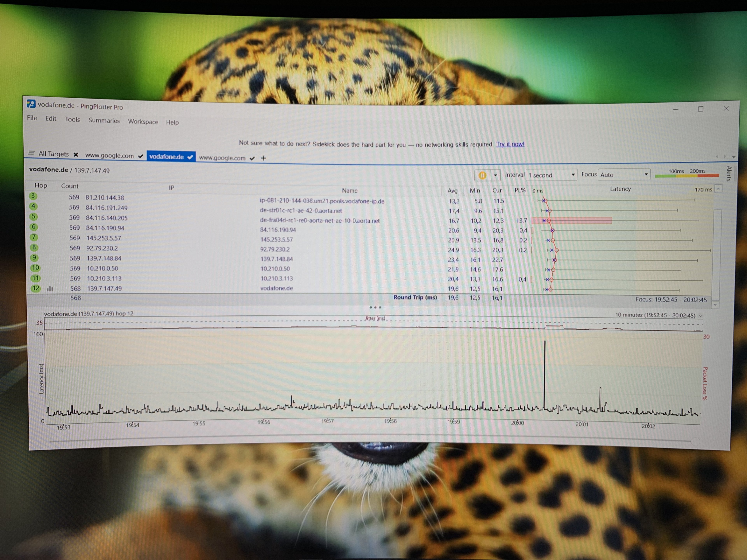This screenshot has width=747, height=560.
Task: Open the Help menu
Action: pyautogui.click(x=172, y=122)
